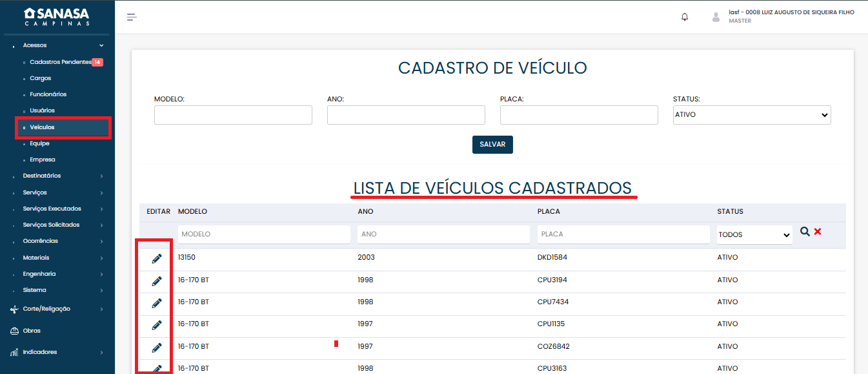The width and height of the screenshot is (868, 374).
Task: Open the STATUS dropdown set to ATIVO
Action: click(x=751, y=115)
